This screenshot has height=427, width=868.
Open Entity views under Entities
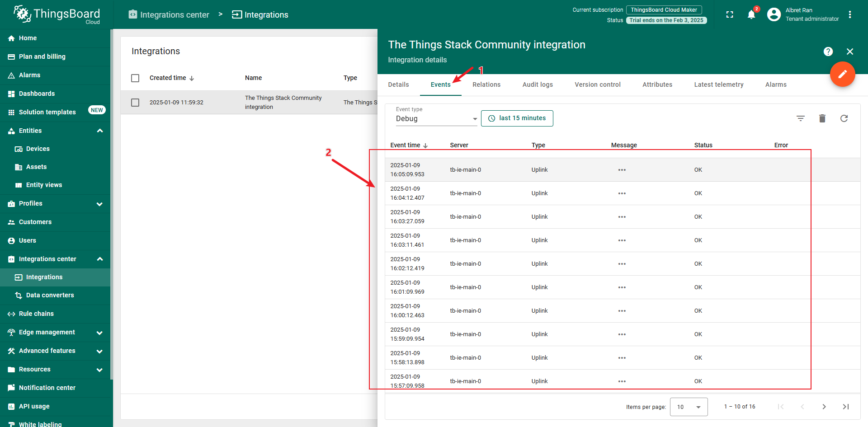55,185
